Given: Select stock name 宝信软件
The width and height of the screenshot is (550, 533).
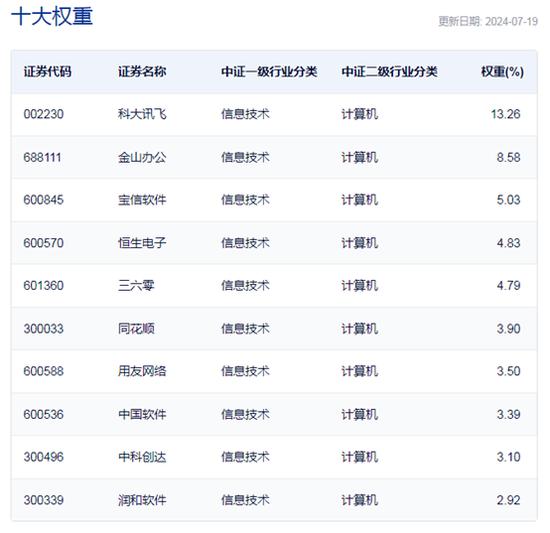Looking at the screenshot, I should (x=142, y=200).
